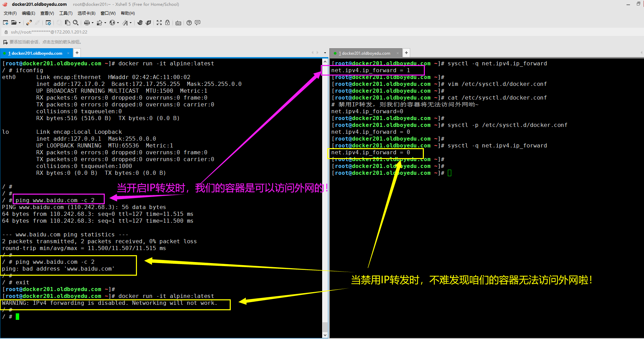This screenshot has height=339, width=644.
Task: Click the Help question mark icon
Action: tap(189, 23)
